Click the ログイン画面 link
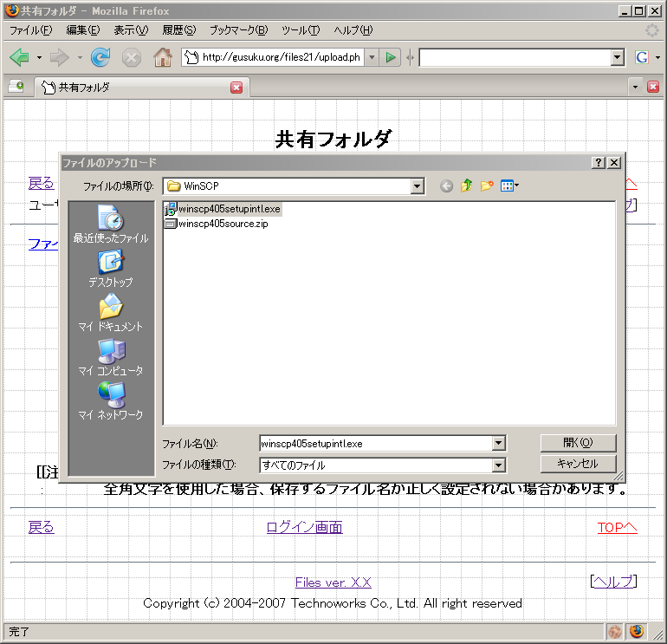This screenshot has width=667, height=644. [304, 527]
